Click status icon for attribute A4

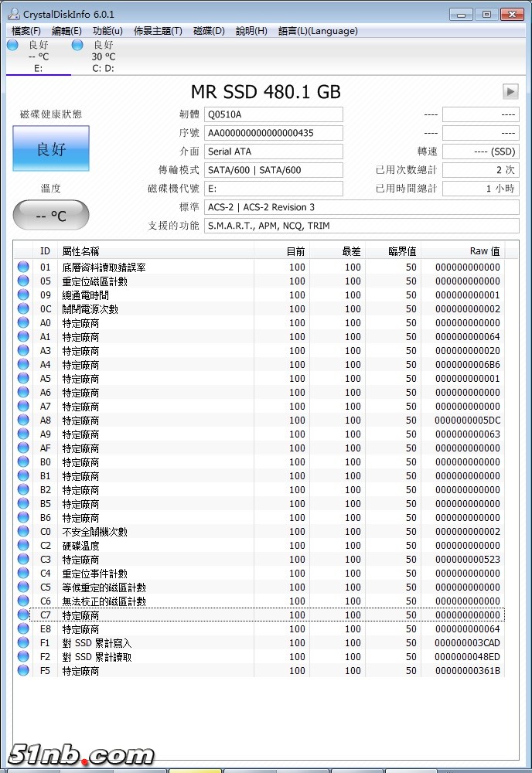pos(23,364)
